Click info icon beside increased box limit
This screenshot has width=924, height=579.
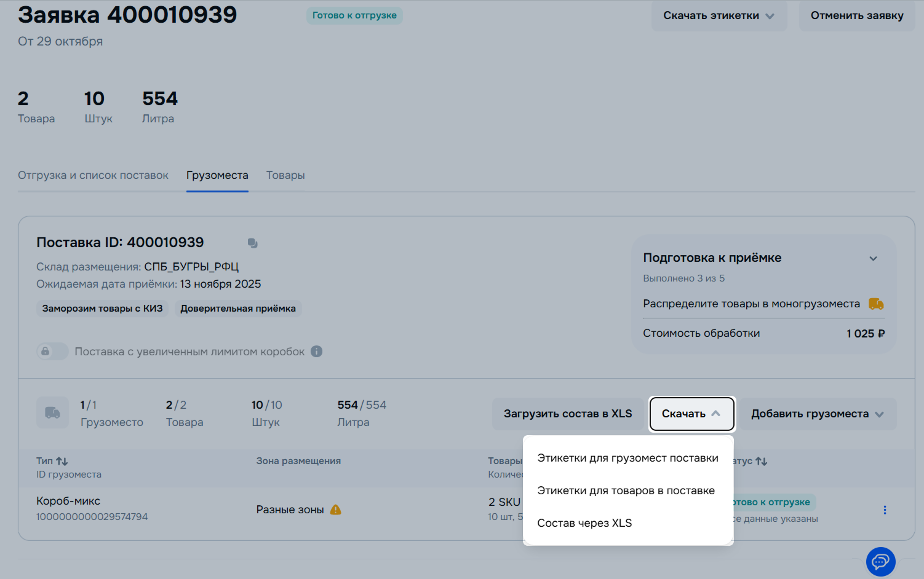pyautogui.click(x=316, y=352)
